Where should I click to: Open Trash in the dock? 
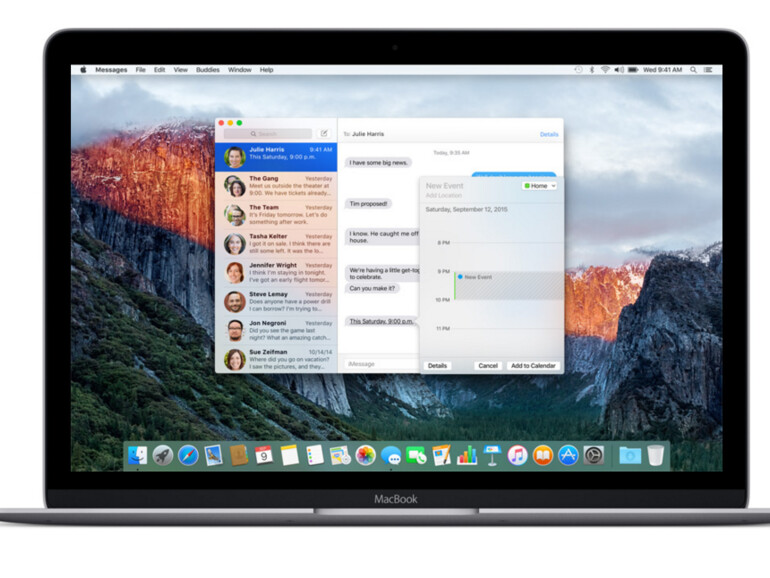pyautogui.click(x=656, y=455)
